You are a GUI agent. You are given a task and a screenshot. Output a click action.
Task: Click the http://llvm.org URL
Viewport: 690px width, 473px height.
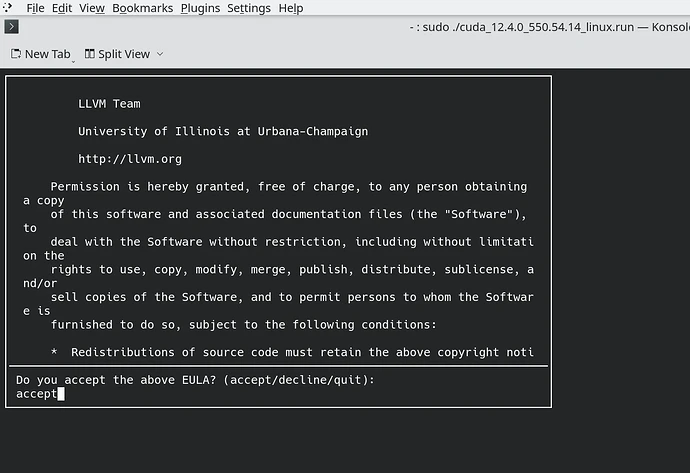tap(130, 159)
